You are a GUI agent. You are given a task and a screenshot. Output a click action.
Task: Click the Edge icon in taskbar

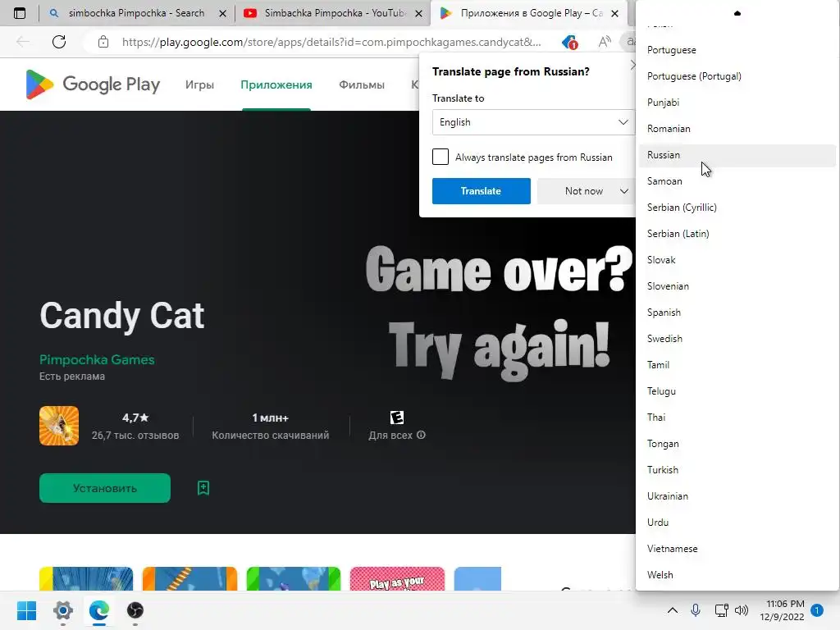click(99, 610)
